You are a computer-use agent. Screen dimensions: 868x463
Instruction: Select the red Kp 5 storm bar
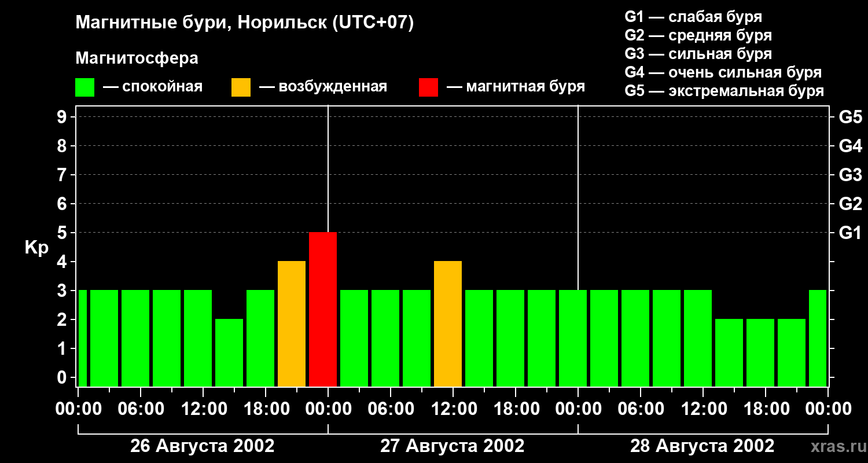323,309
